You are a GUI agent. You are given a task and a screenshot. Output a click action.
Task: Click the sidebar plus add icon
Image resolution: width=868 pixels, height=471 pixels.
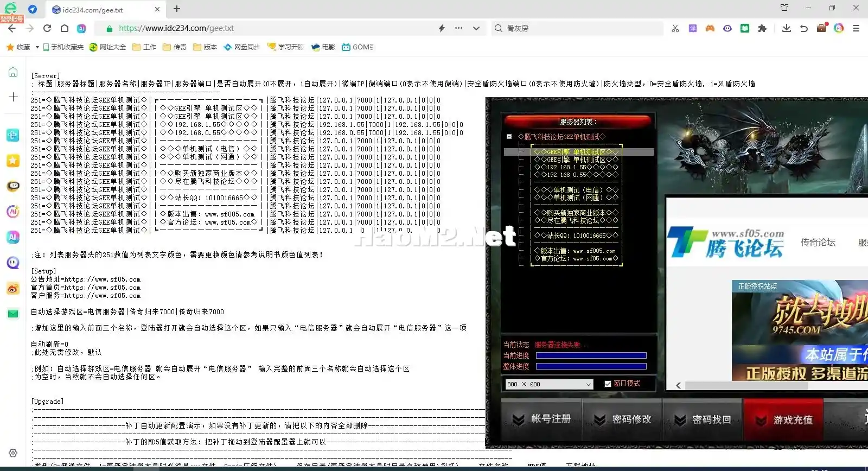coord(13,97)
